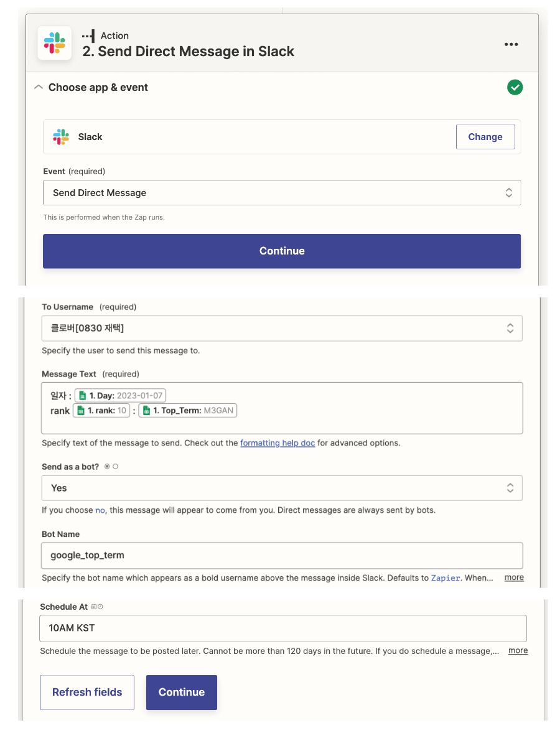Click the Sheets icon in rank tag

[80, 411]
